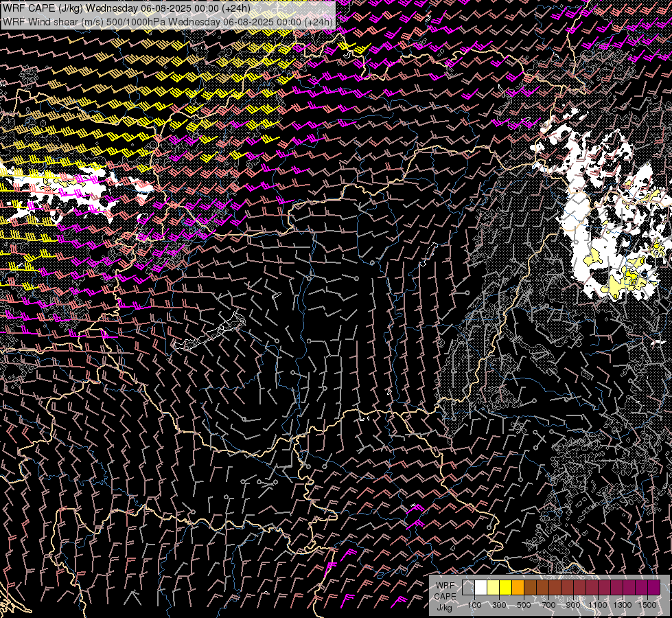Screen dimensions: 672x618
Task: Select the pale yellow legend swatch
Action: 494,587
